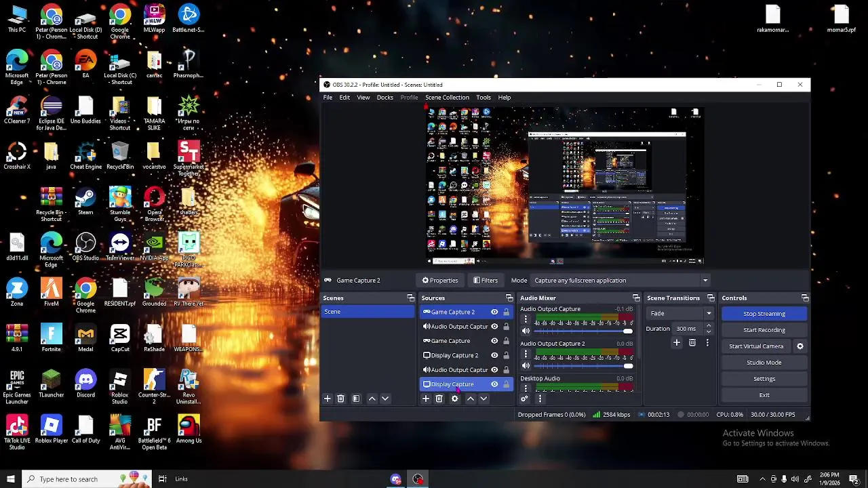Open Audio Mixer toolbar three-dot menu
This screenshot has width=868, height=488.
tap(540, 399)
